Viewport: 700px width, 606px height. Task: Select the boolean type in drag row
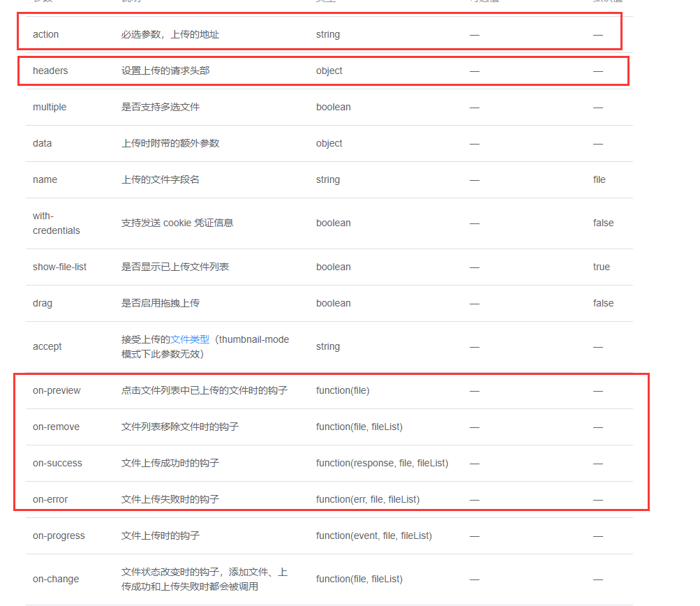(333, 303)
